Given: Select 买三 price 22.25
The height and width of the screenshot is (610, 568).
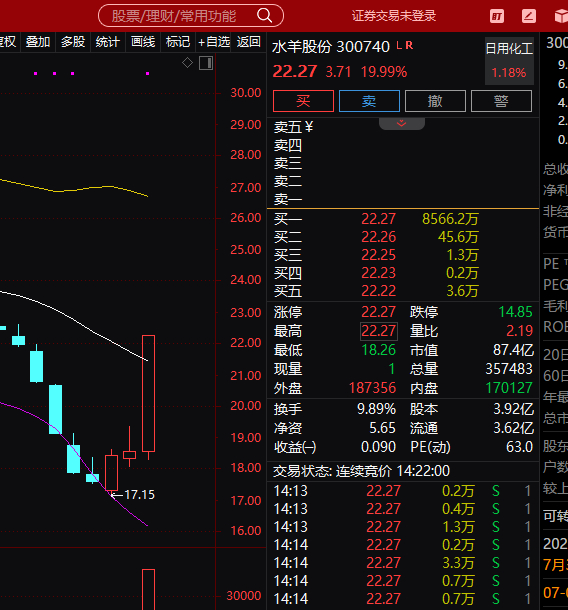Looking at the screenshot, I should (x=379, y=255).
